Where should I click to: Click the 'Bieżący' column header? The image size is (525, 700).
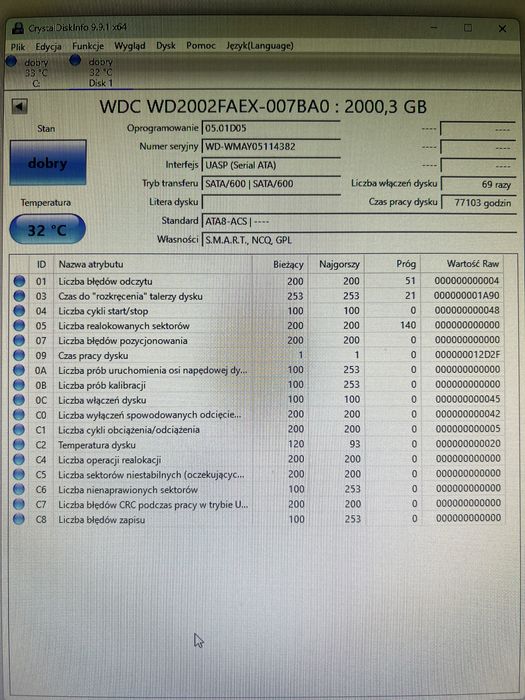click(x=280, y=264)
